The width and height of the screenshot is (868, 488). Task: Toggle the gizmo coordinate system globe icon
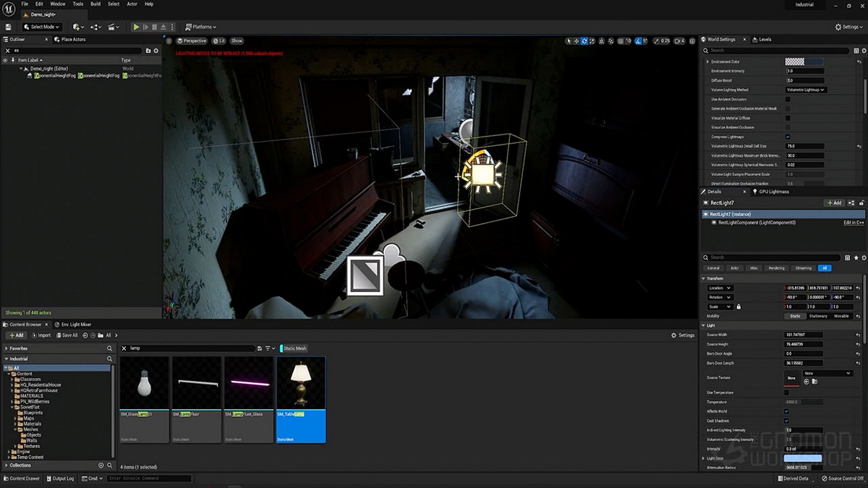pos(603,40)
